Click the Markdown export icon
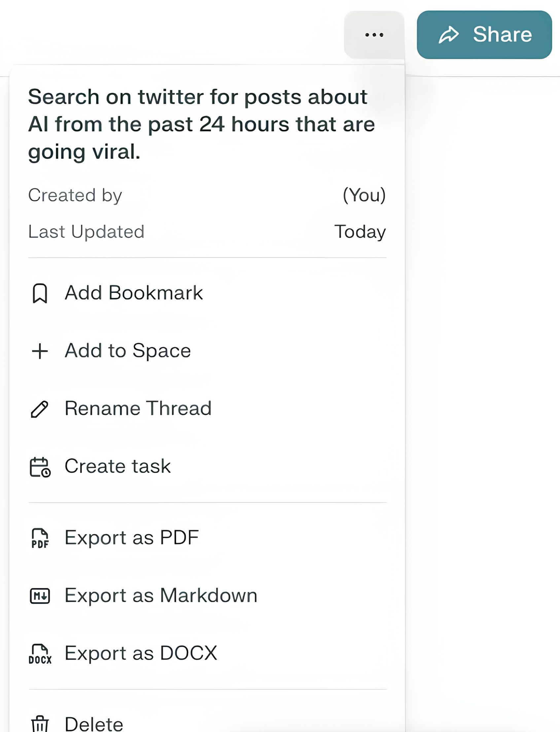 39,595
